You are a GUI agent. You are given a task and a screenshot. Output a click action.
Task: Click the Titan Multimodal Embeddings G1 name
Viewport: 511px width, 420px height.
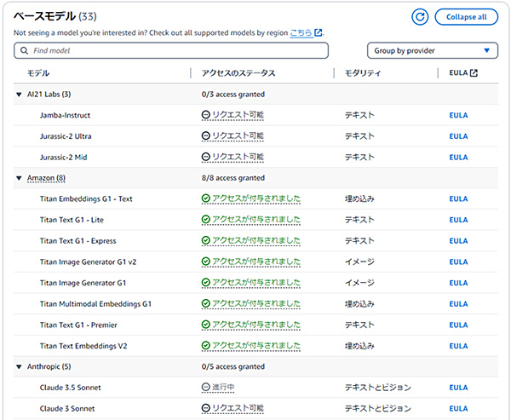(x=95, y=304)
